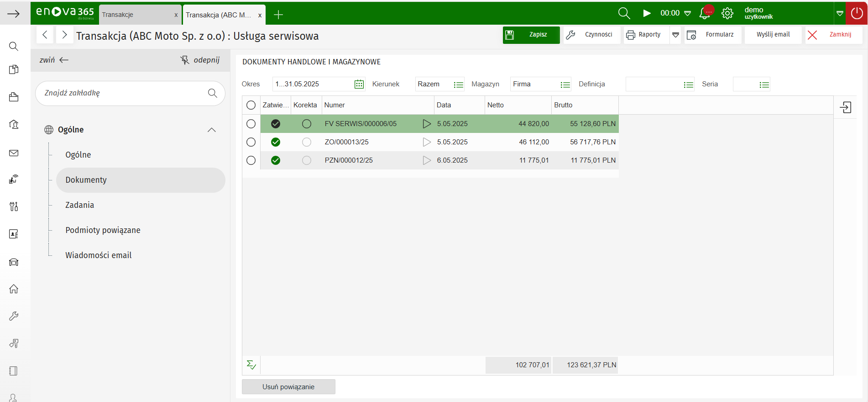Toggle the select-all circle in table header
This screenshot has height=402, width=868.
251,105
